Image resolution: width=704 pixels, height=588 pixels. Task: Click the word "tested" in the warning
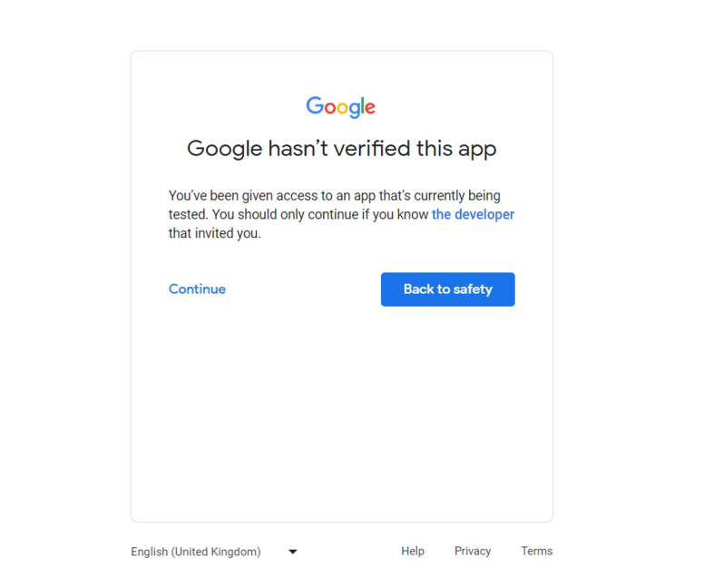tap(188, 215)
